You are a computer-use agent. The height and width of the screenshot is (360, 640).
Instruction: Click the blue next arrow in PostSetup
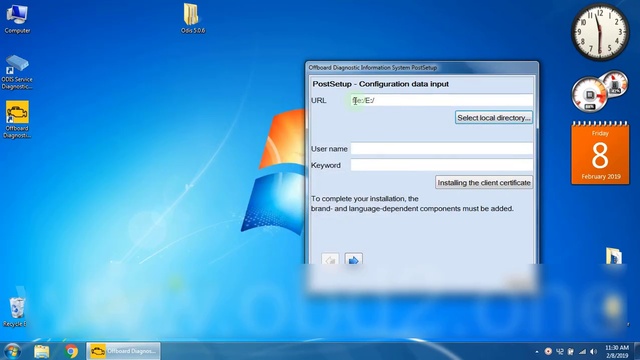(x=353, y=259)
